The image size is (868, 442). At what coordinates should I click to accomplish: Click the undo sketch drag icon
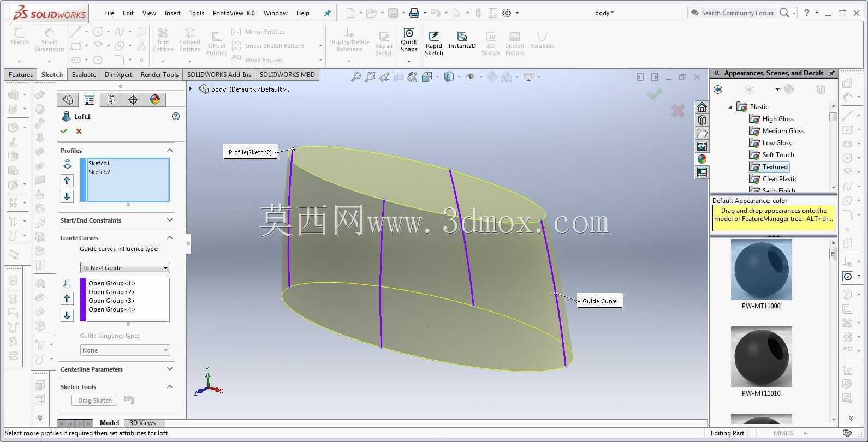129,401
